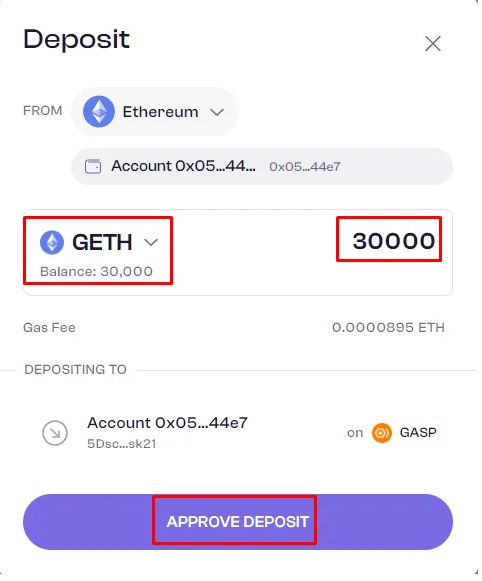Click the short address 0x05...44e7 text
This screenshot has height=581, width=482.
305,167
